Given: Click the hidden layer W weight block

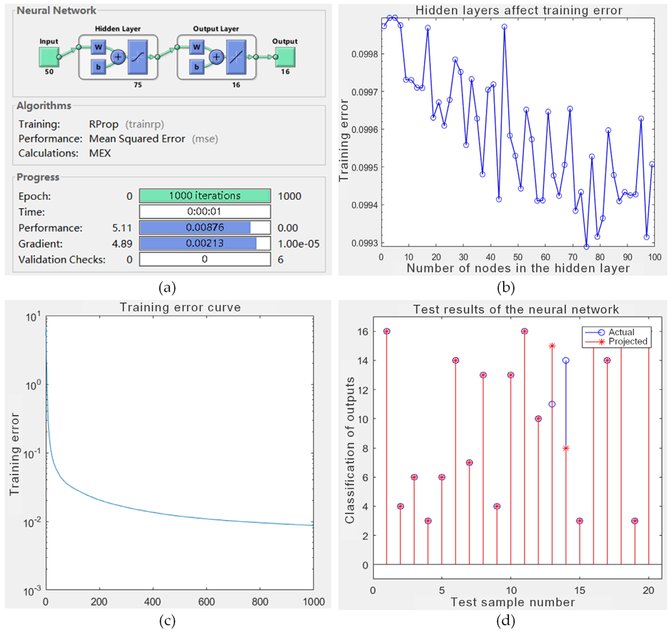Looking at the screenshot, I should tap(98, 47).
